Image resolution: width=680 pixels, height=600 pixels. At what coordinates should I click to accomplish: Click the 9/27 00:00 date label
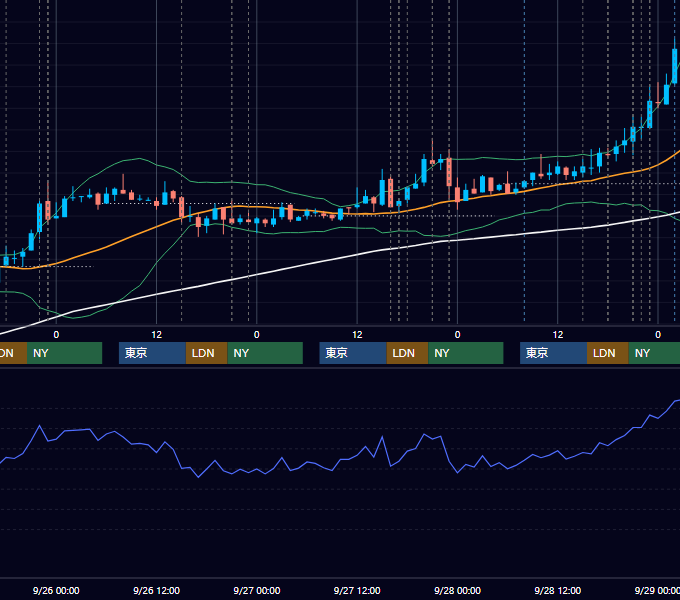point(257,590)
